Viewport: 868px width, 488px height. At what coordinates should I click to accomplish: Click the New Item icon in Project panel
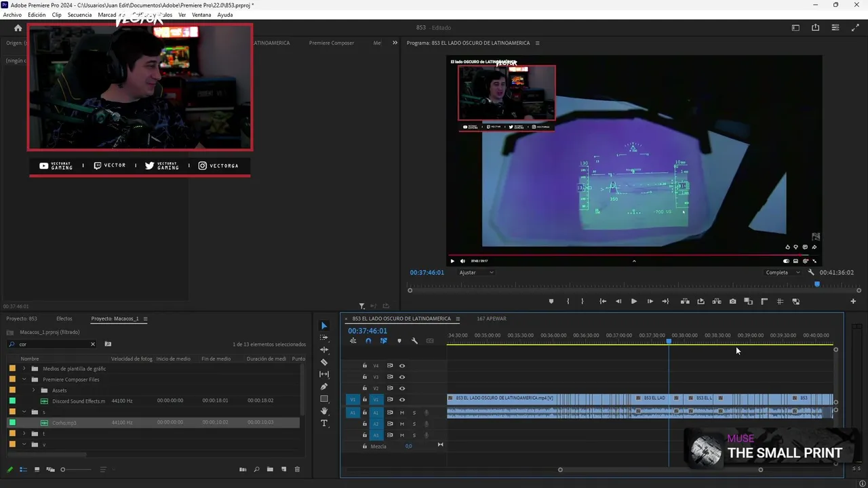(284, 469)
